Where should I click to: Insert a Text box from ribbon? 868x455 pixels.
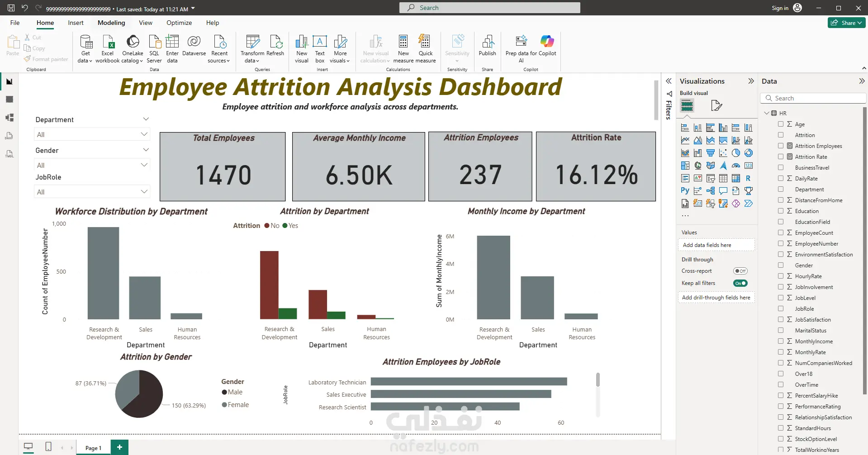click(x=320, y=49)
